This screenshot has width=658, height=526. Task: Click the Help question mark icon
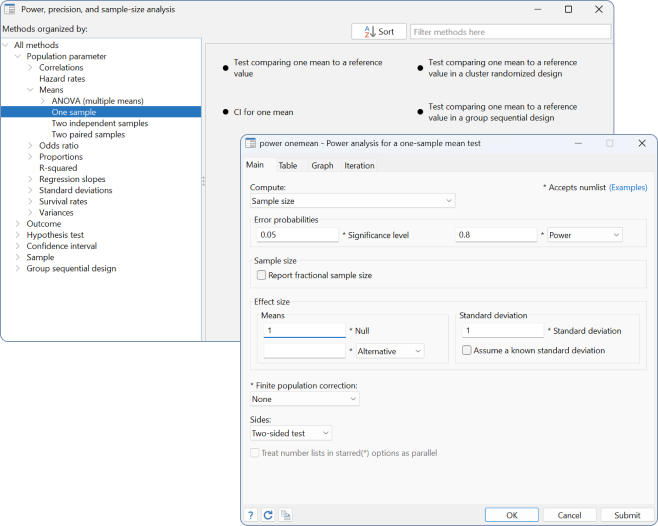[250, 515]
